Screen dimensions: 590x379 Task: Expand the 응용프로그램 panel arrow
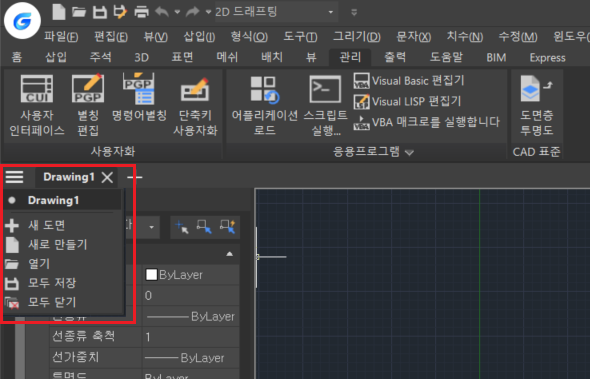coord(409,152)
